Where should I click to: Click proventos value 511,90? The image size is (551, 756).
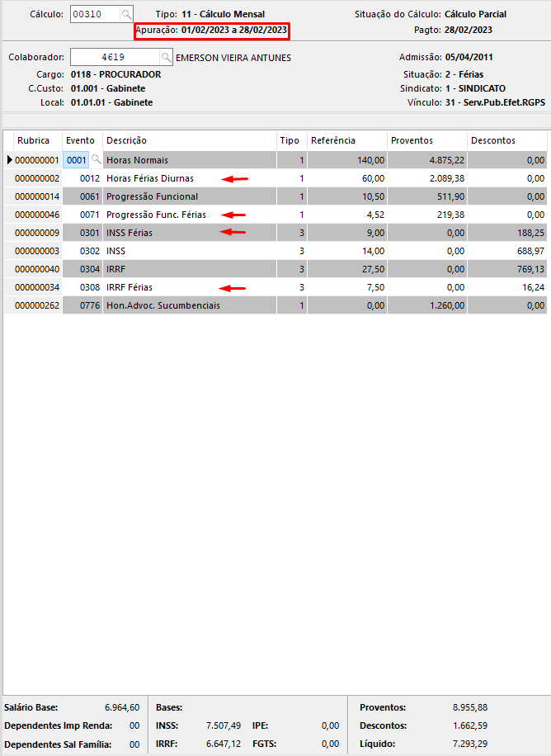pyautogui.click(x=450, y=196)
